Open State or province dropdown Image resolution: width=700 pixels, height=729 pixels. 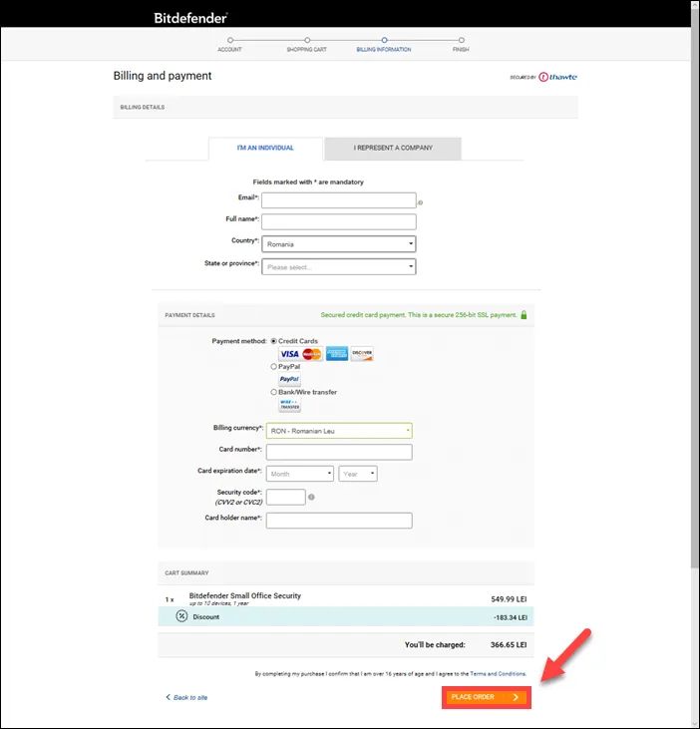point(339,267)
